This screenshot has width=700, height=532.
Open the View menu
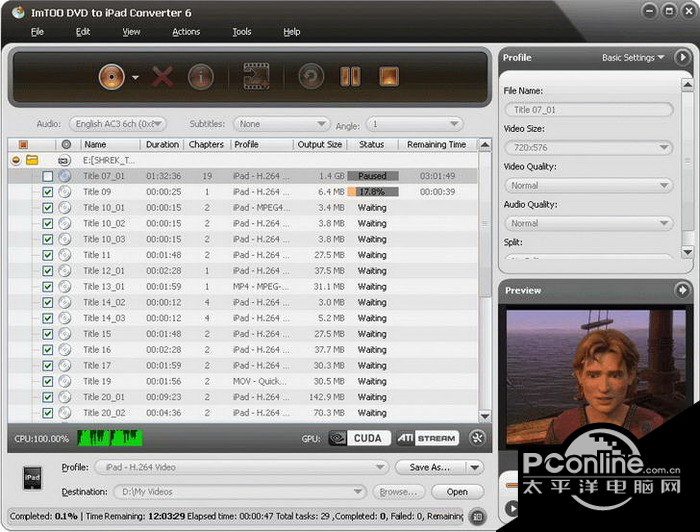[x=131, y=32]
